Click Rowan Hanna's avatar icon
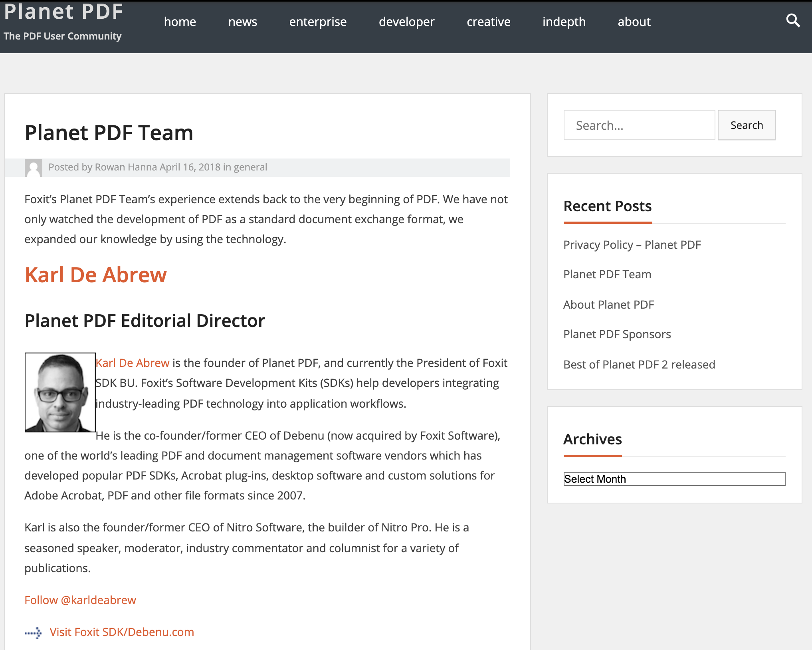 34,168
